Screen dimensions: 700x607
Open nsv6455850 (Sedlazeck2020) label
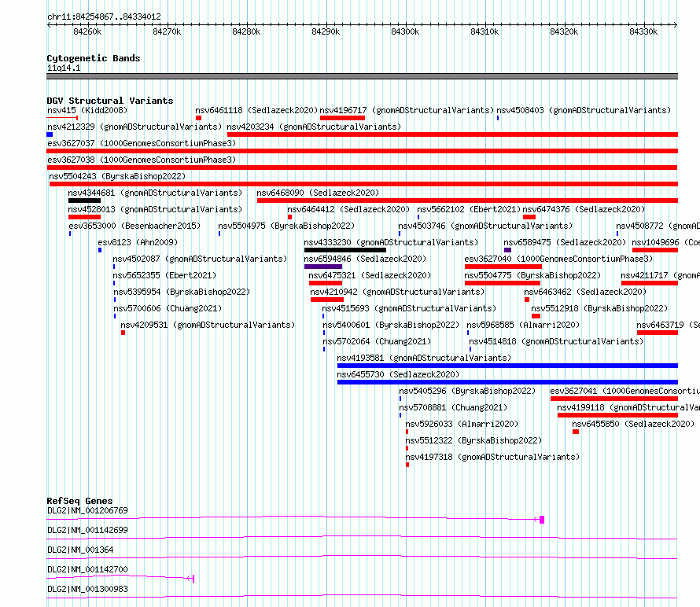pyautogui.click(x=633, y=424)
